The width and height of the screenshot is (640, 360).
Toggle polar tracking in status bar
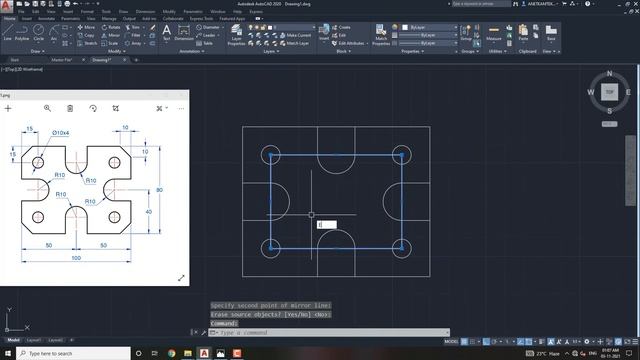[494, 342]
